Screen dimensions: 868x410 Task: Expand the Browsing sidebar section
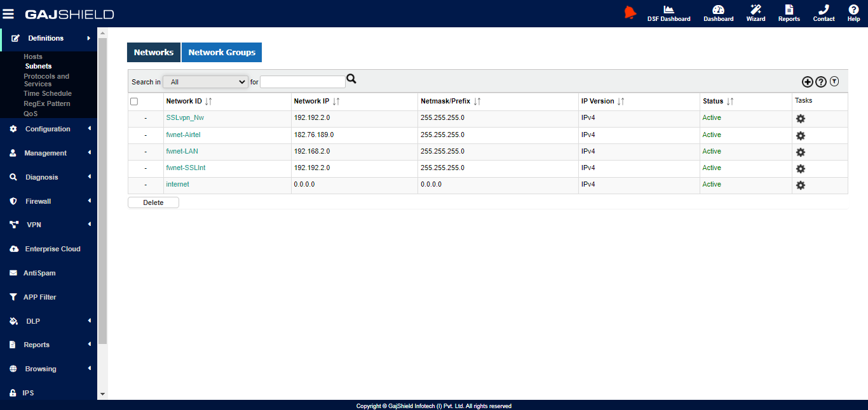pos(48,369)
